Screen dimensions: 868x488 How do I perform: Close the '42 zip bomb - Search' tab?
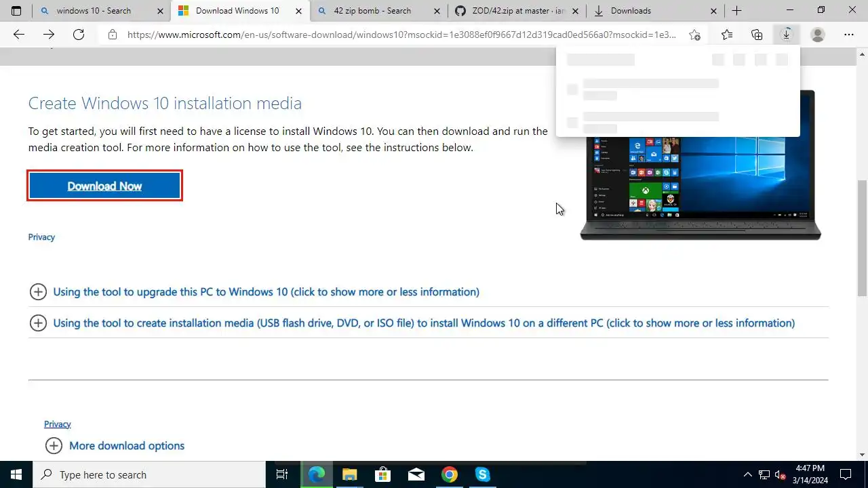[437, 11]
